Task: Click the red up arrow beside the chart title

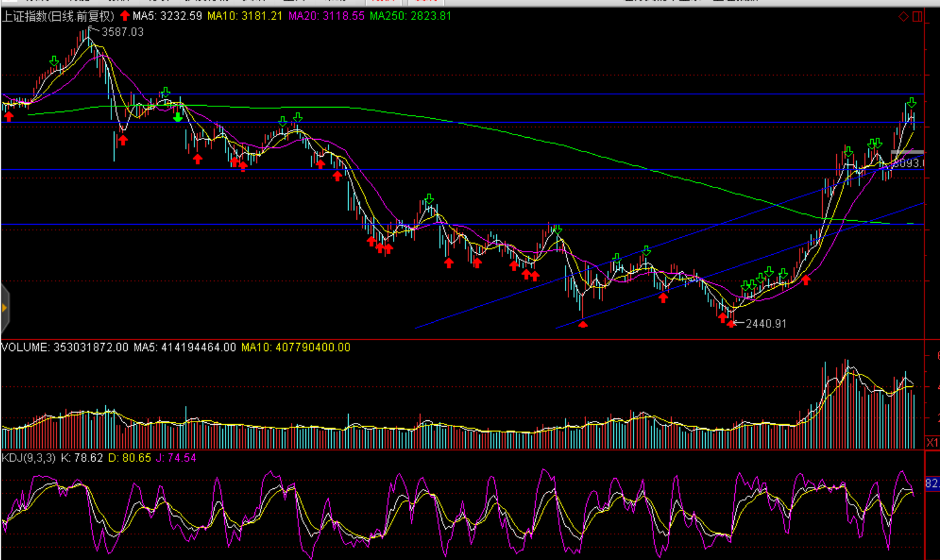Action: 125,16
